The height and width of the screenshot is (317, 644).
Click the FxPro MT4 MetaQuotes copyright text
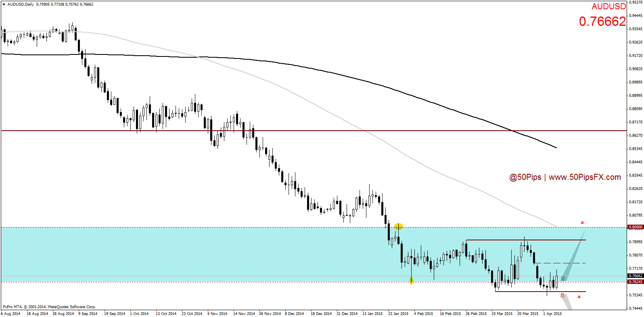[x=49, y=307]
